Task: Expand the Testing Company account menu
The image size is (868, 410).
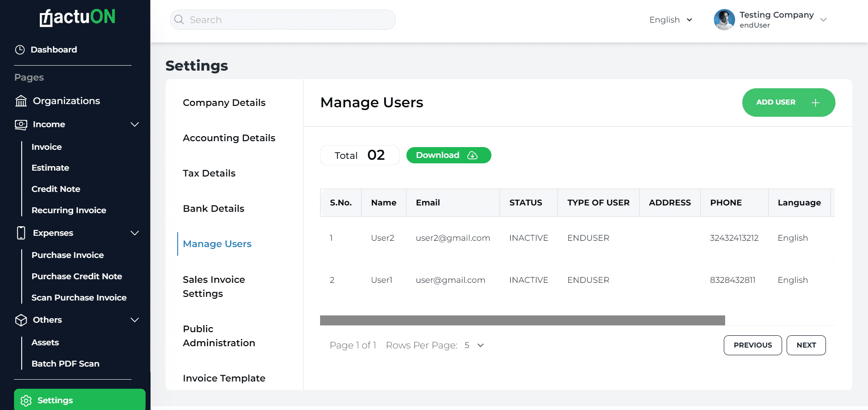Action: (823, 20)
